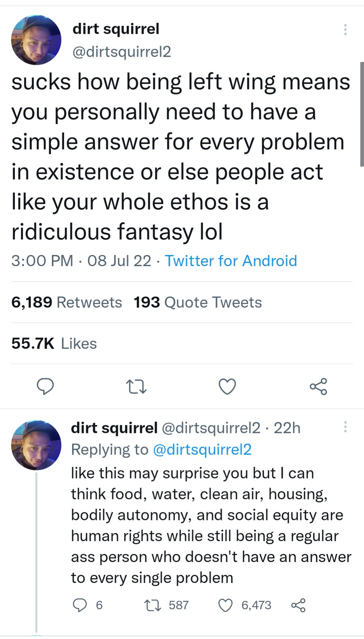
Task: Open more options for main tweet
Action: click(x=345, y=30)
